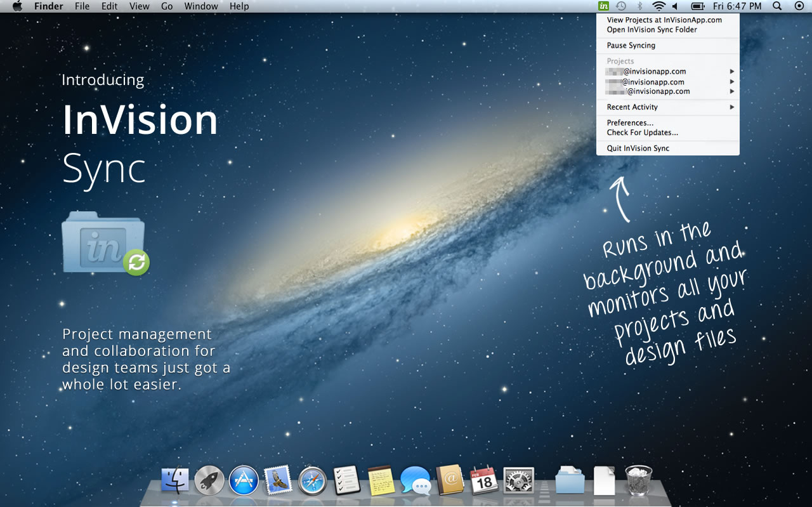Open the Edit menu
This screenshot has width=812, height=507.
110,6
